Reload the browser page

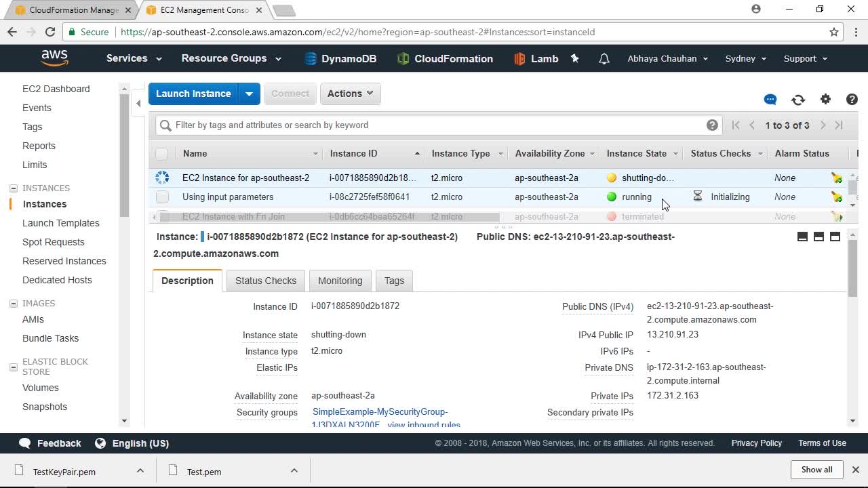point(50,32)
